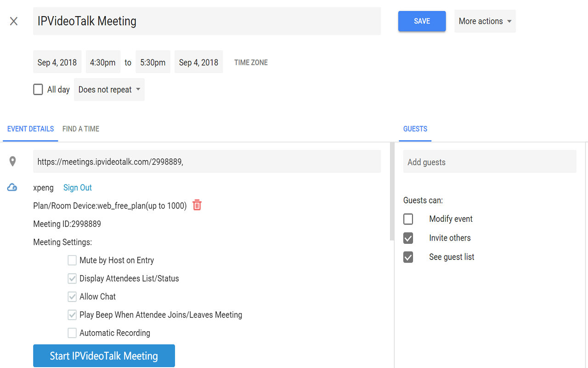Open the Does not repeat dropdown
Viewport: 588px width, 368px height.
pos(109,89)
